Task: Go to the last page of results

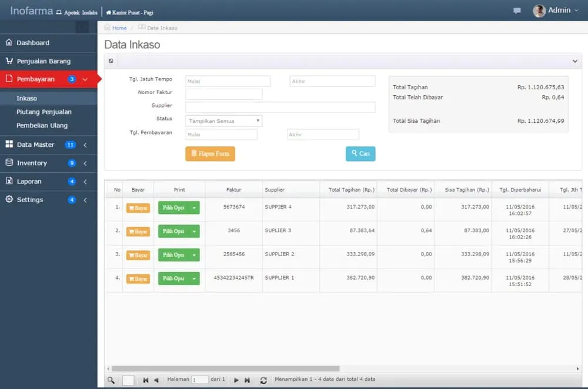Action: pyautogui.click(x=248, y=380)
